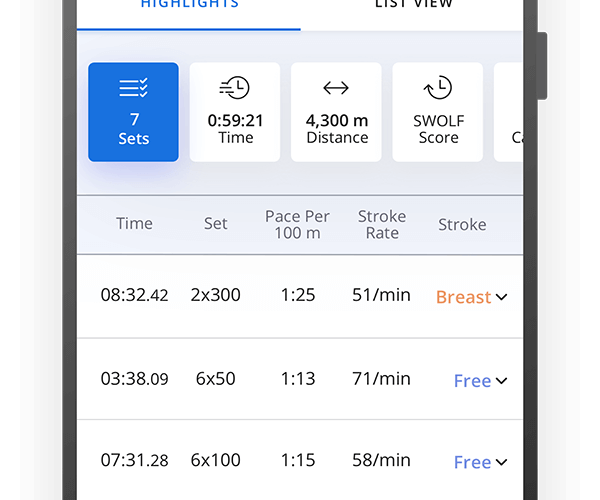This screenshot has height=500, width=600.
Task: Expand the Free dropdown for 6x50 set
Action: coord(481,381)
